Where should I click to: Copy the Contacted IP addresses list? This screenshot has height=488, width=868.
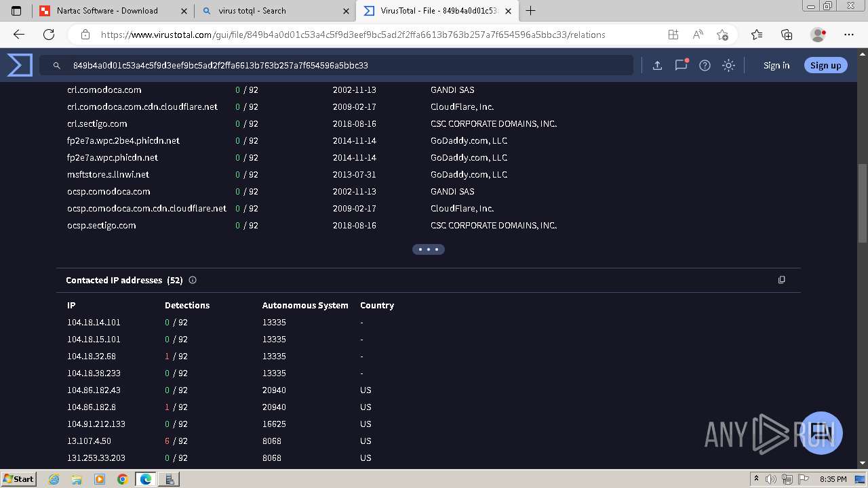click(781, 279)
